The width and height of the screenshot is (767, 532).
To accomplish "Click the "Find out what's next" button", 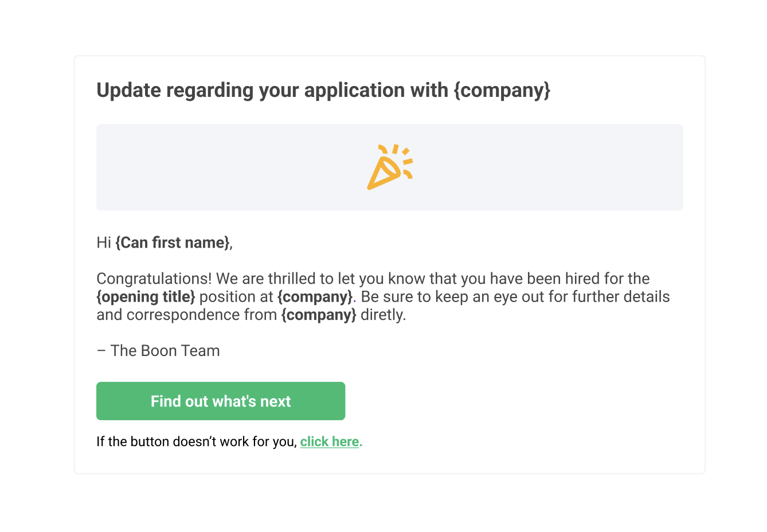I will tap(221, 401).
